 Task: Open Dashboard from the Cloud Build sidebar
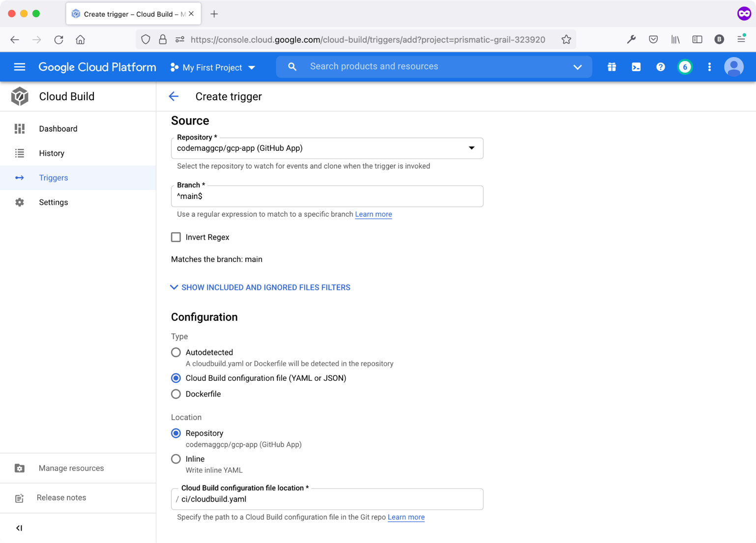click(58, 128)
